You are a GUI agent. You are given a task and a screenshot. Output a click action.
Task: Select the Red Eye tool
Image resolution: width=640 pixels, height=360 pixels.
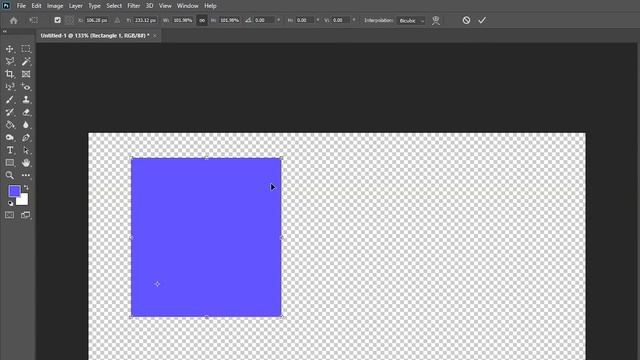[26, 87]
